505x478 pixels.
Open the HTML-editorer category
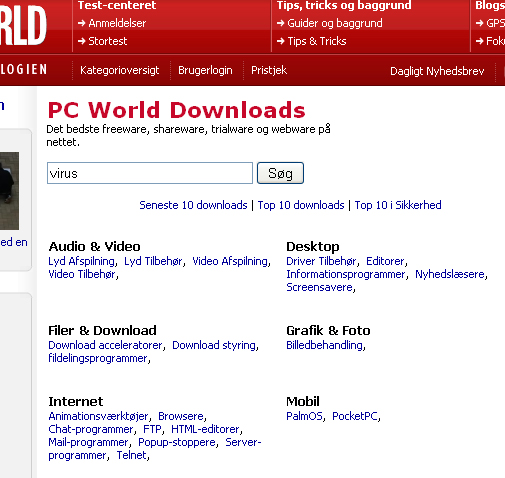(205, 429)
